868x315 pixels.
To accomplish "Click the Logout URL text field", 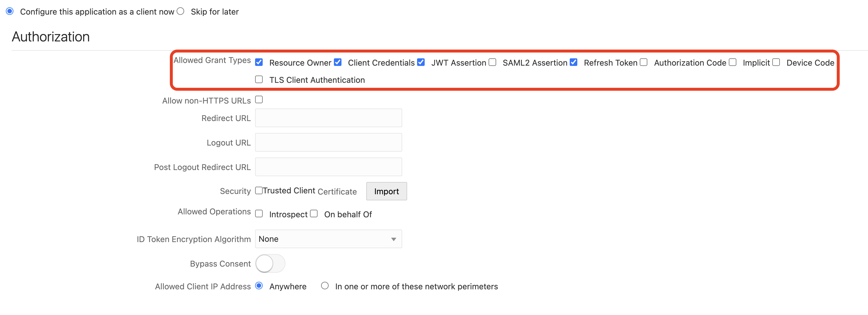I will tap(328, 143).
